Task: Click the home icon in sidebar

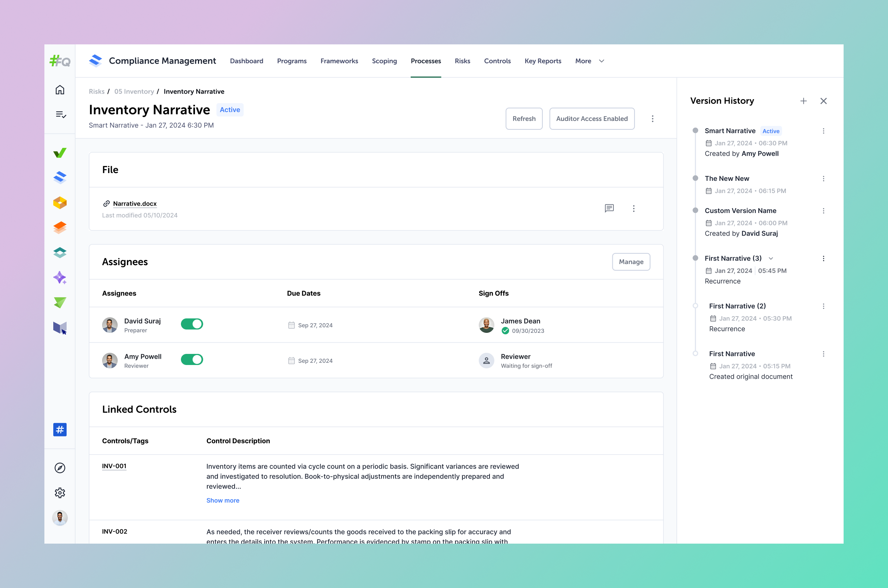Action: [x=60, y=90]
